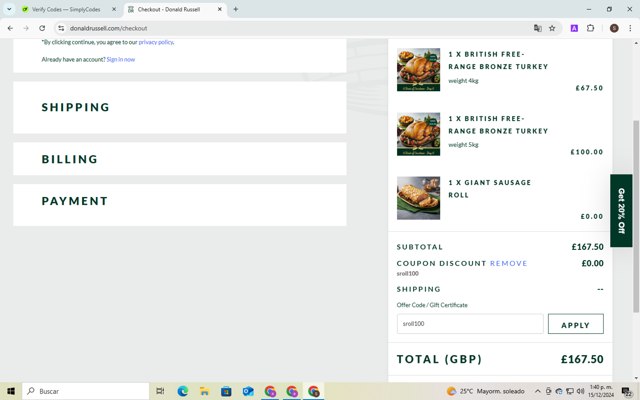The image size is (640, 400).
Task: Remove the sroll100 coupon discount
Action: (509, 263)
